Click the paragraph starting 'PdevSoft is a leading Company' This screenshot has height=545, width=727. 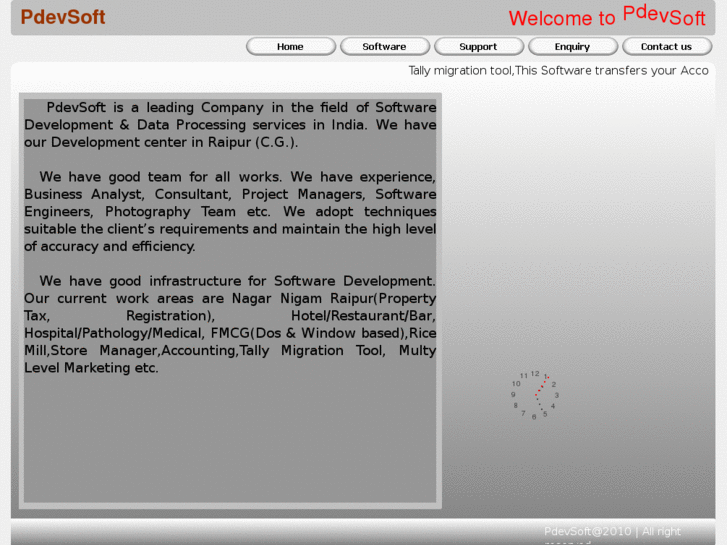230,125
